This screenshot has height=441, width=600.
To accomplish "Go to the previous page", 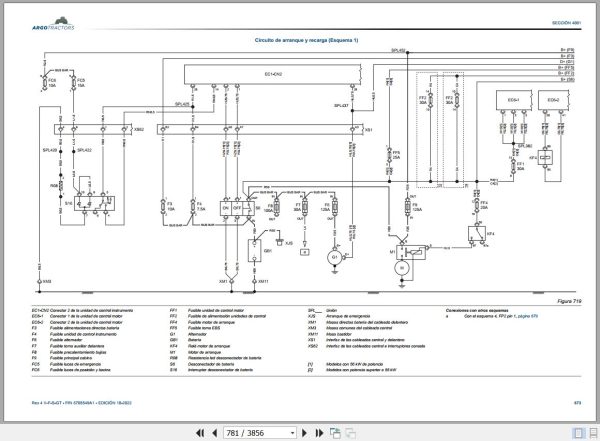I will [x=214, y=433].
